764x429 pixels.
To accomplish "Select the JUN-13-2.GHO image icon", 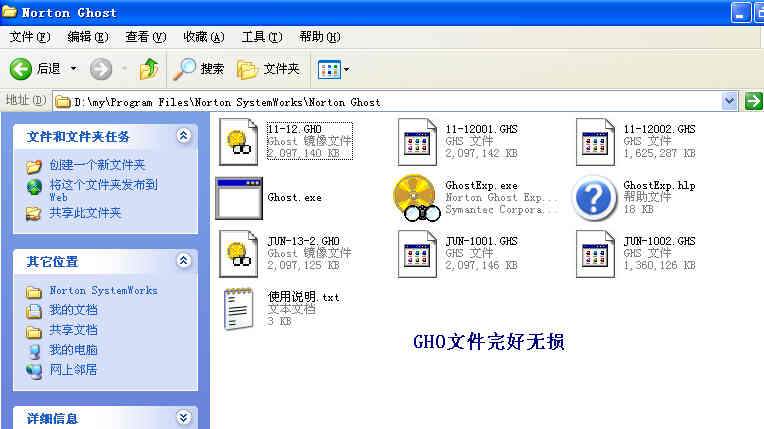I will tap(238, 254).
